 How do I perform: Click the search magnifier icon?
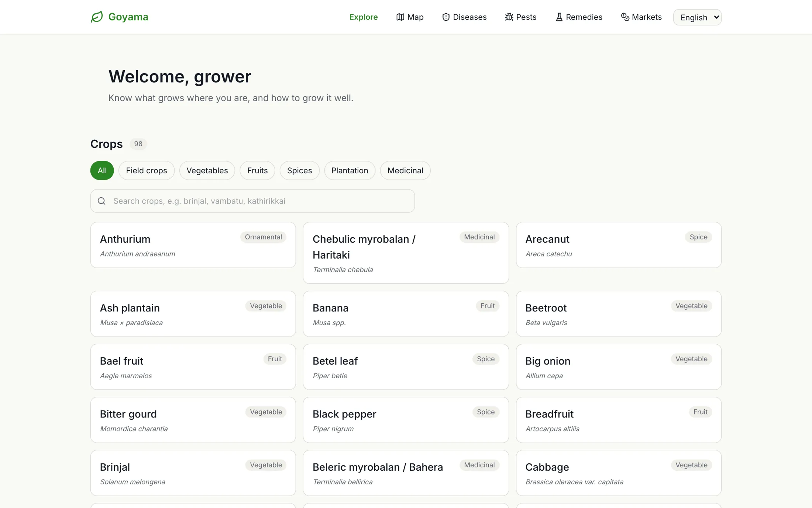pyautogui.click(x=101, y=201)
